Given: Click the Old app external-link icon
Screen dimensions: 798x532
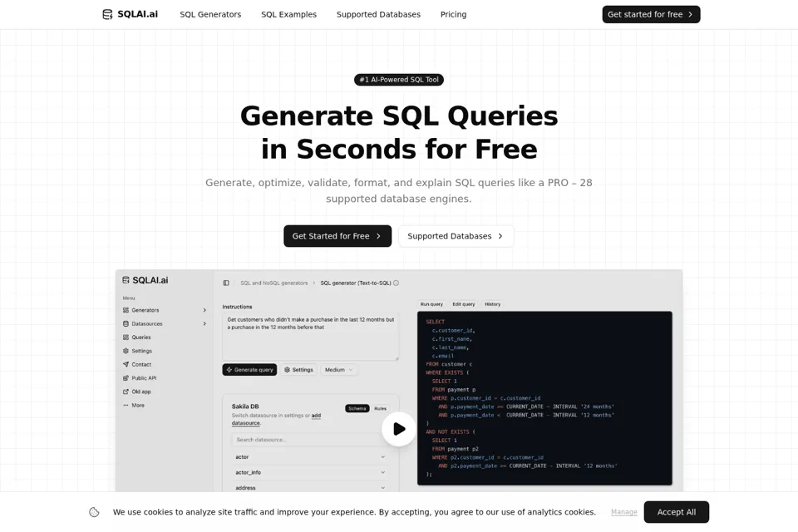Looking at the screenshot, I should (126, 392).
